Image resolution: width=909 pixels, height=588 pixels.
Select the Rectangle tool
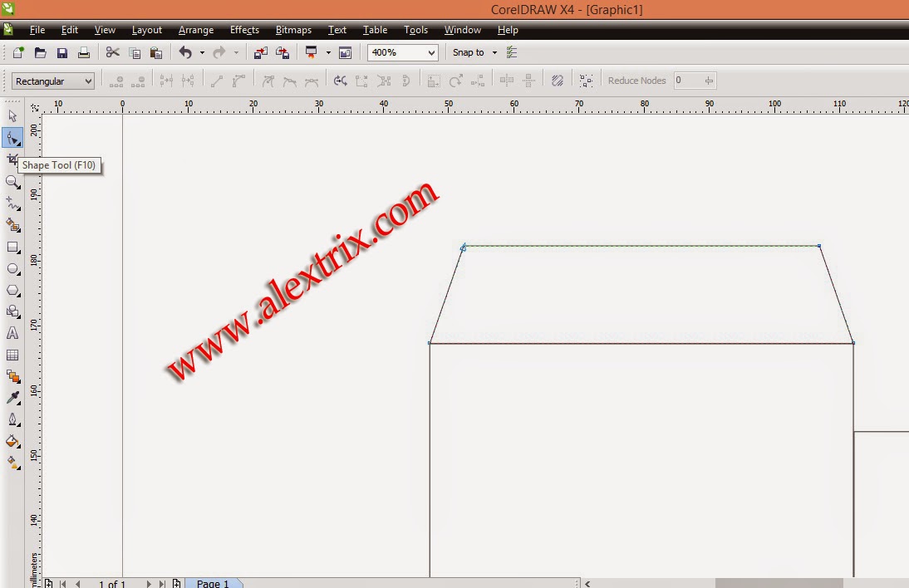click(x=12, y=247)
